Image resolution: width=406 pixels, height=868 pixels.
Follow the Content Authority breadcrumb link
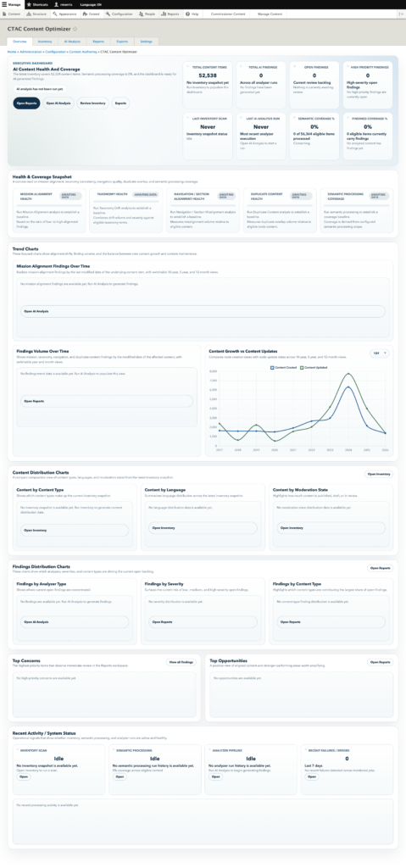point(83,52)
